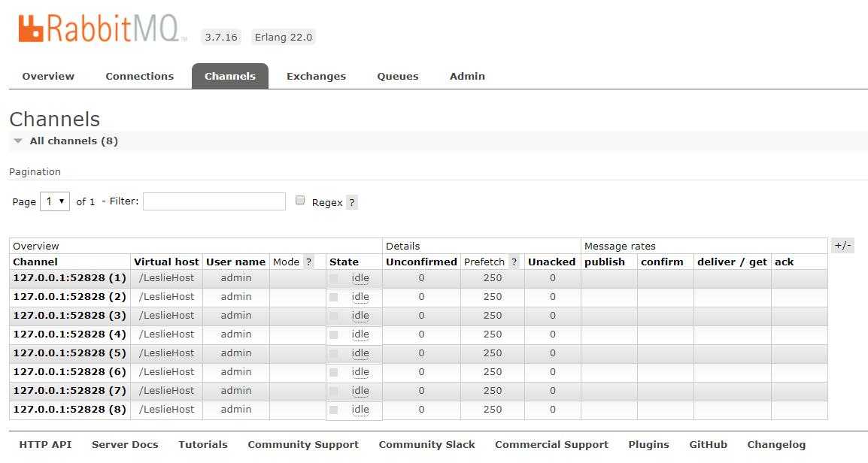This screenshot has width=868, height=463.
Task: Sort by the Unconfirmed column header
Action: coord(421,262)
